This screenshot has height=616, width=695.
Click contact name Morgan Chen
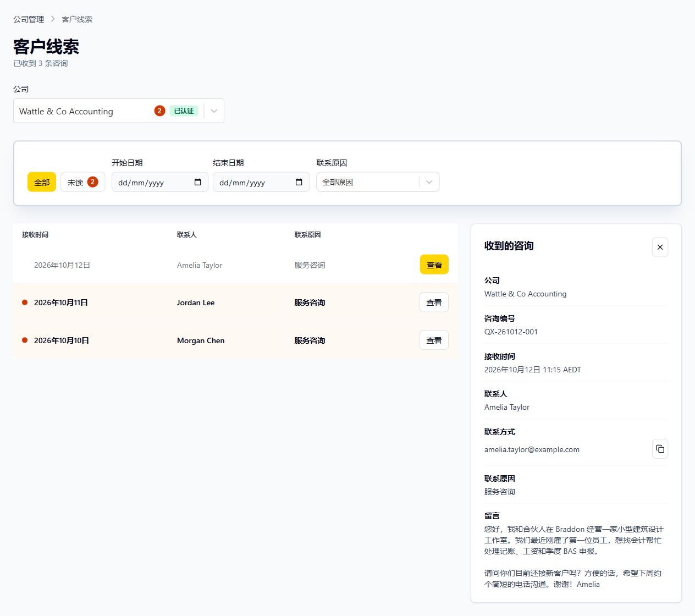click(201, 340)
